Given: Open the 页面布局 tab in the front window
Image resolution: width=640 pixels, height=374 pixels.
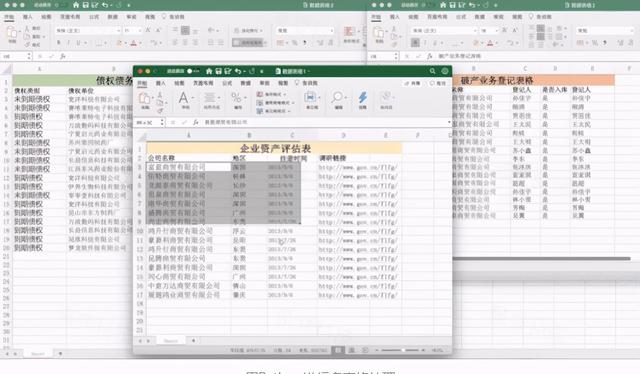Looking at the screenshot, I should pos(203,83).
